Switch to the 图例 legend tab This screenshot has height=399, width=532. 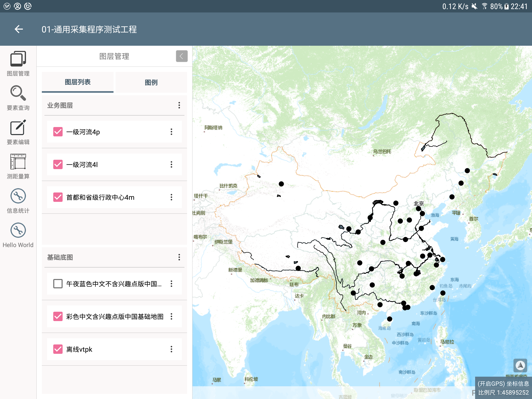[x=151, y=82]
